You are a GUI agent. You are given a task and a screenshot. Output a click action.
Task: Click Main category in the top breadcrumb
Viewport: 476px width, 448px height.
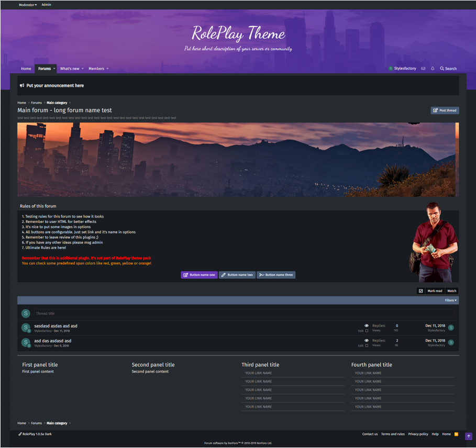pyautogui.click(x=57, y=103)
